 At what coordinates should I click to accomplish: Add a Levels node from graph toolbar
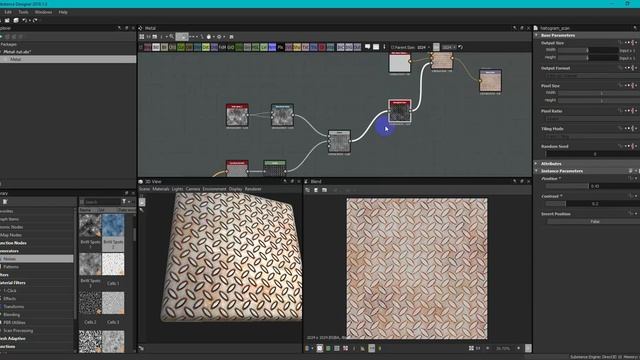click(264, 47)
